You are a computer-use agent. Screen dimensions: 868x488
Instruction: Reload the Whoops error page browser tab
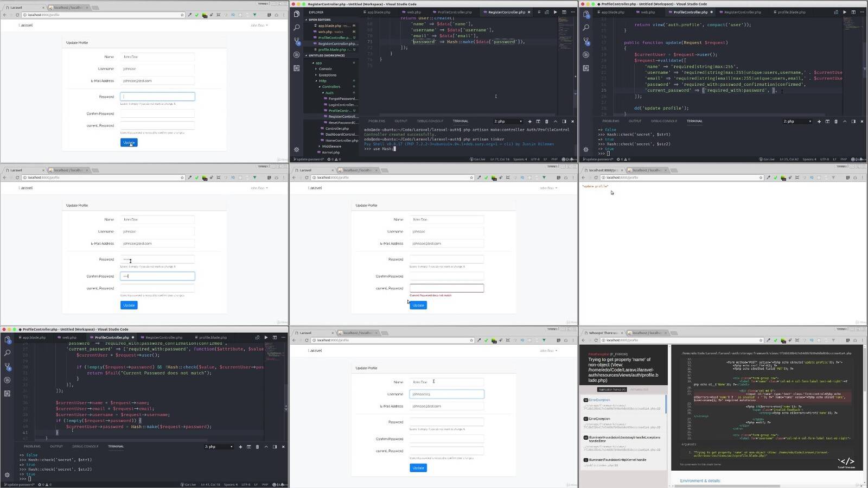point(596,340)
